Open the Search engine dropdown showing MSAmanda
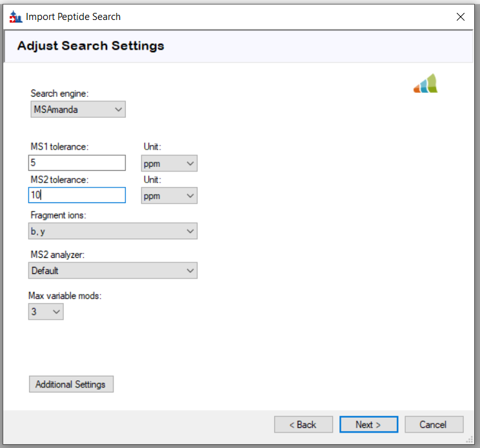 77,110
